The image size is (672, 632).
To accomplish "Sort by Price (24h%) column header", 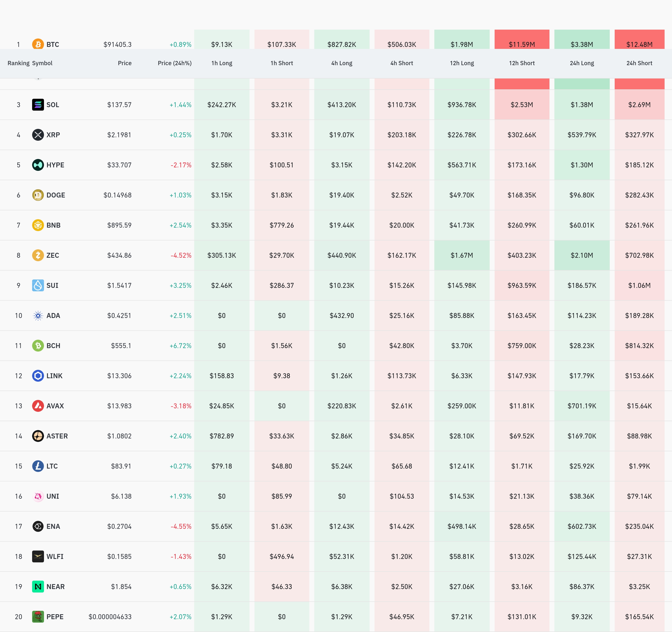I will (174, 63).
